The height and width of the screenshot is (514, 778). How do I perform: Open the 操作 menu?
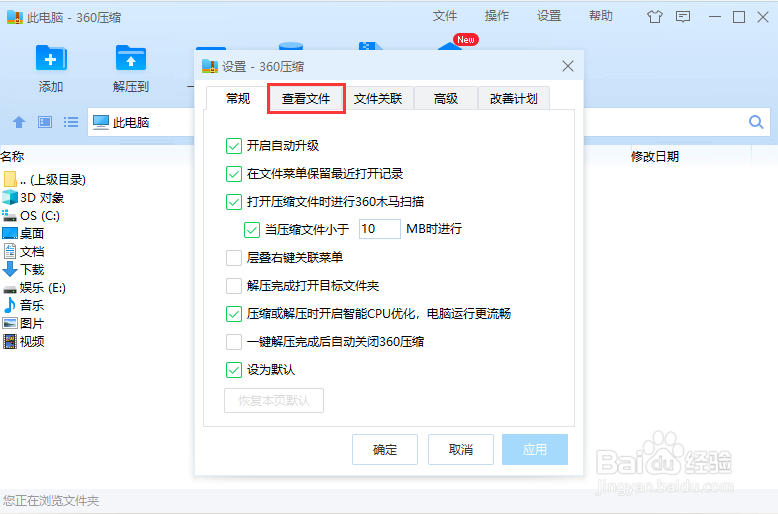pyautogui.click(x=497, y=16)
